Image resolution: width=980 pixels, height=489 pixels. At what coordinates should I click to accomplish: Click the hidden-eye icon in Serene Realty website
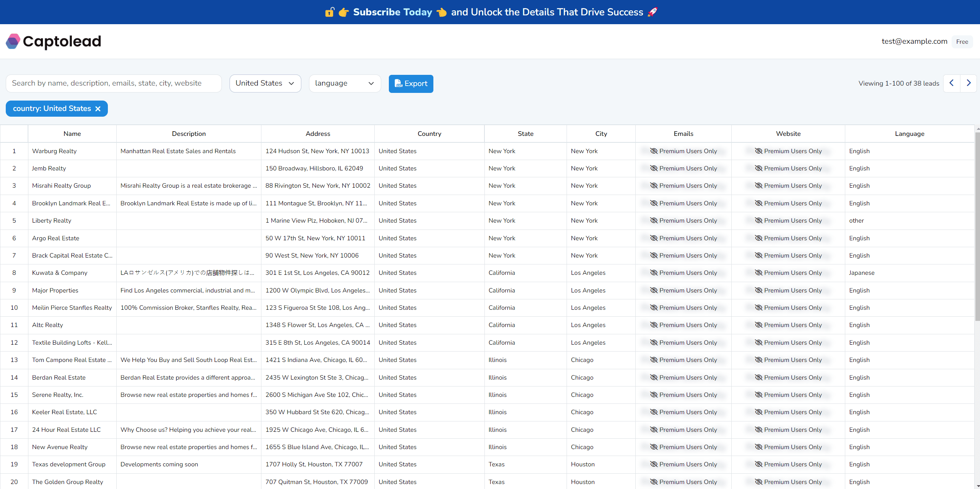click(759, 395)
